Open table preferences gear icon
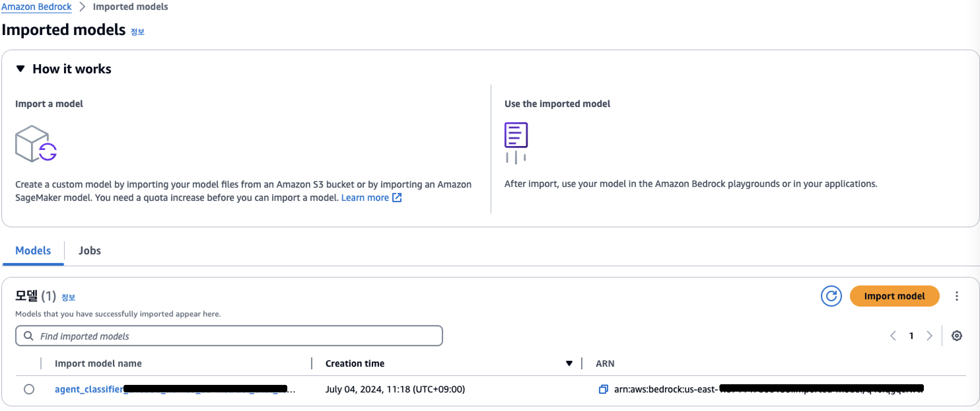Viewport: 980px width, 411px height. [x=957, y=336]
